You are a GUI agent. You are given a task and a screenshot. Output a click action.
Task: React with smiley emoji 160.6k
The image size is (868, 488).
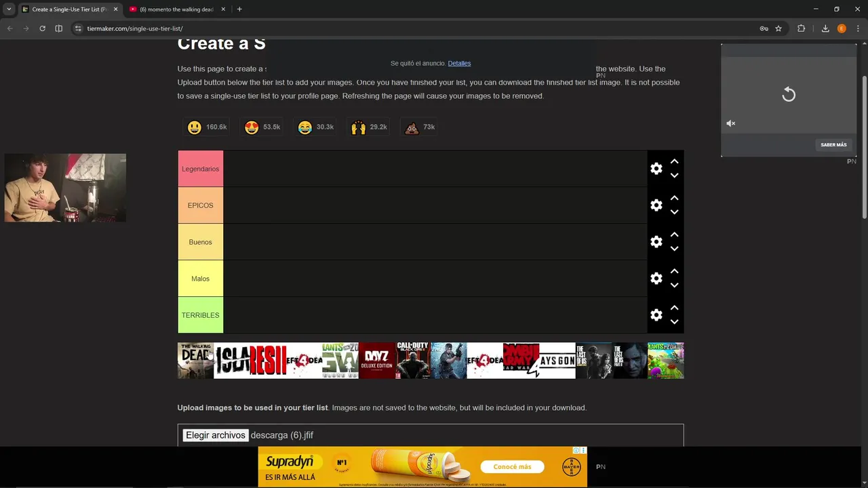pos(207,127)
